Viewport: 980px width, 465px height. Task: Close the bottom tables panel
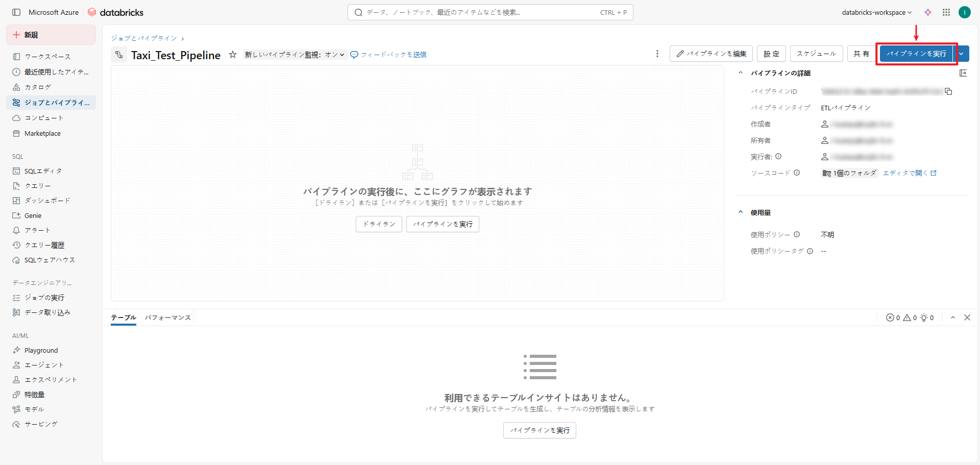tap(967, 317)
